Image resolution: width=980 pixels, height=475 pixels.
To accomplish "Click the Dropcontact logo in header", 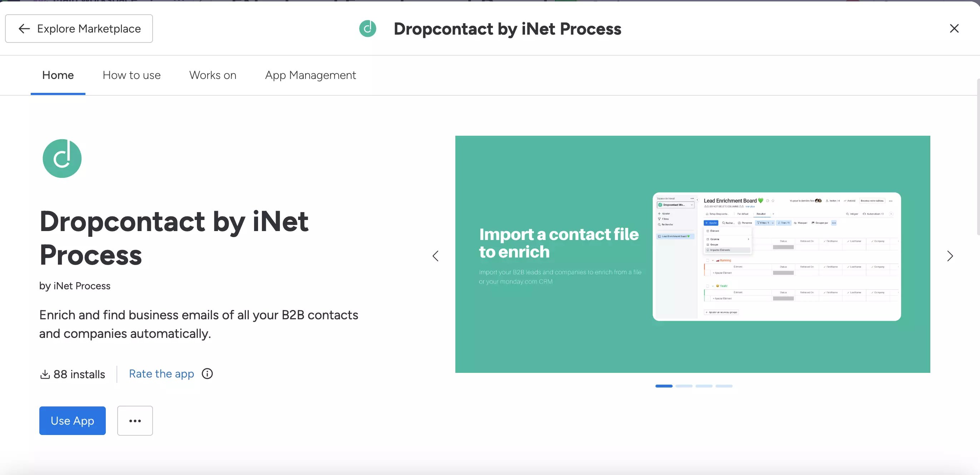I will [x=367, y=29].
